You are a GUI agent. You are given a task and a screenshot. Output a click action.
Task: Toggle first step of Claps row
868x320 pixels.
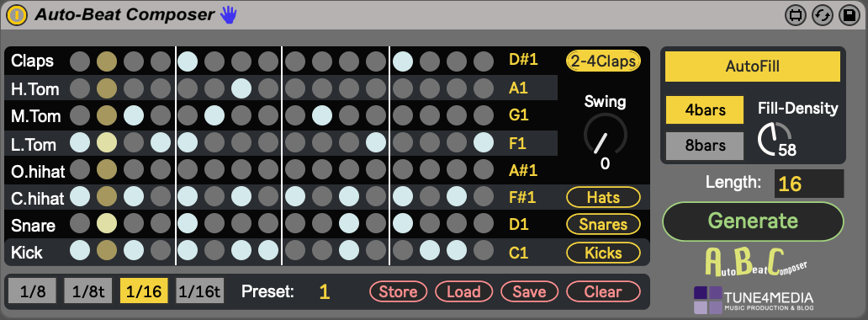point(80,61)
